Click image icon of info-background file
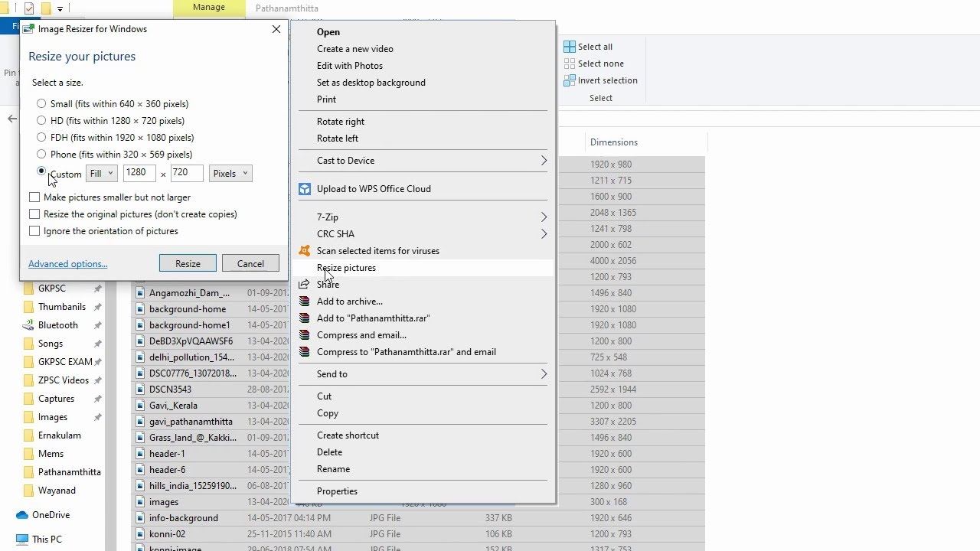The height and width of the screenshot is (551, 980). 141,518
